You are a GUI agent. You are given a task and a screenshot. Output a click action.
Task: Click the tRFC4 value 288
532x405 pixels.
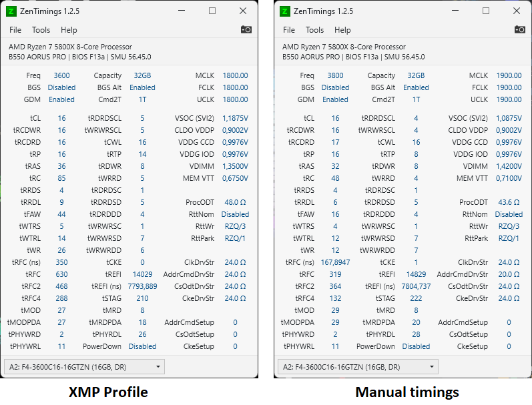point(62,298)
